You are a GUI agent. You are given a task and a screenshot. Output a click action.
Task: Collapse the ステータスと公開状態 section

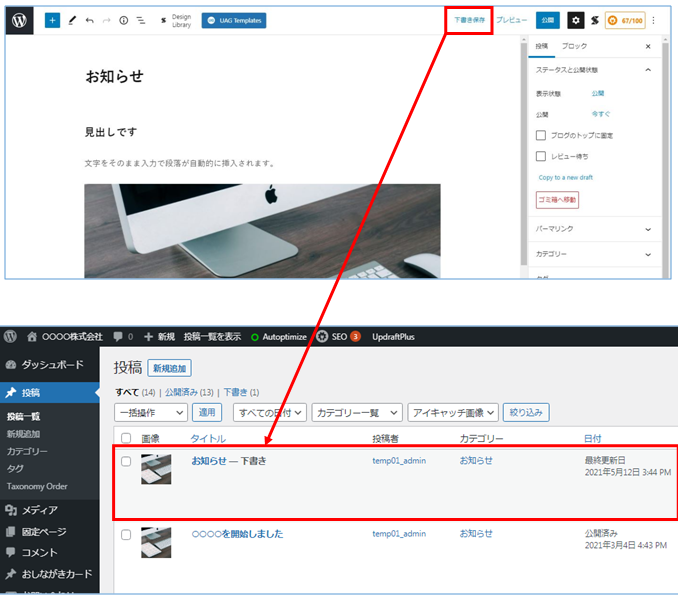click(593, 70)
